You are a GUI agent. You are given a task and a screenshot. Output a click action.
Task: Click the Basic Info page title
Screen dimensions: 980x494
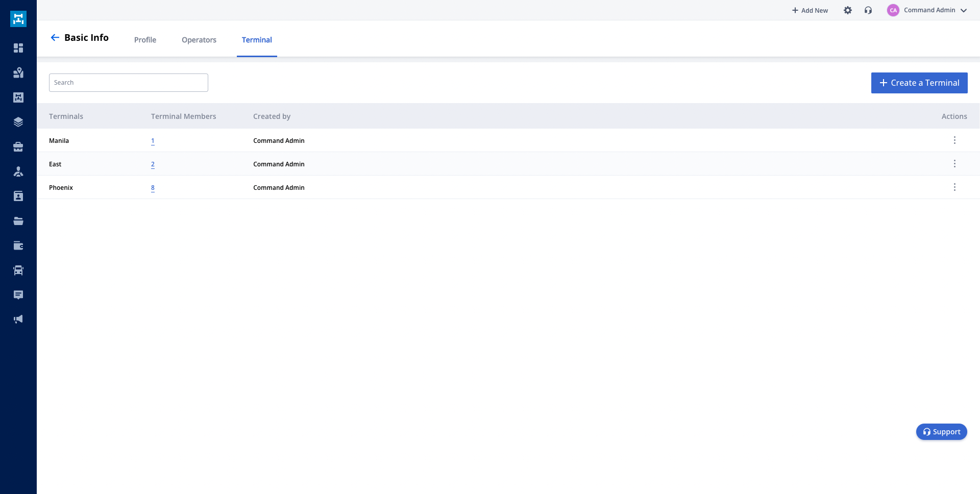(86, 37)
